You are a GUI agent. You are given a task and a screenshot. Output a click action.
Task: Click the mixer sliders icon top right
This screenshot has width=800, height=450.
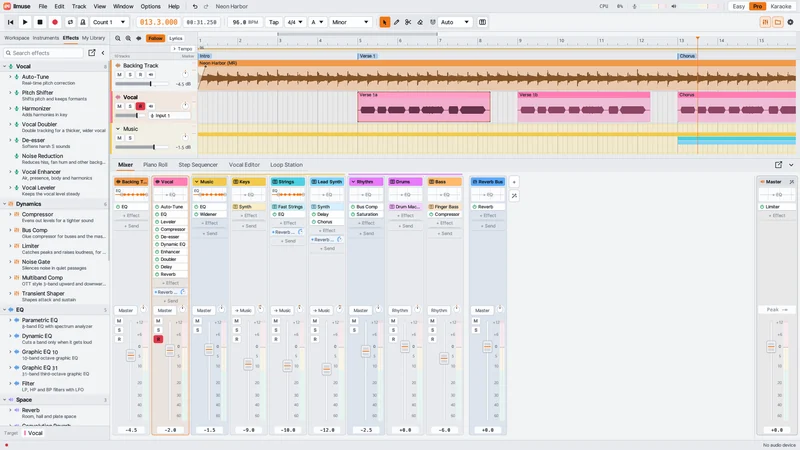(765, 22)
